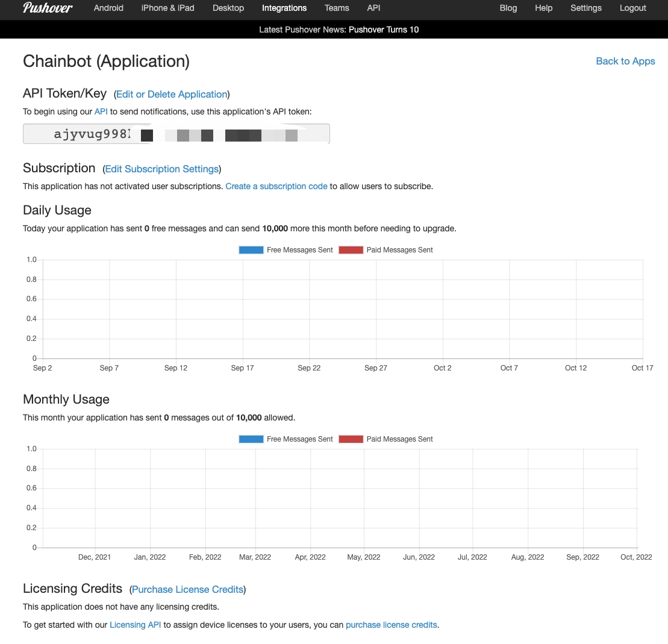
Task: Toggle Paid Messages Sent in Monthly Usage legend
Action: click(x=386, y=439)
